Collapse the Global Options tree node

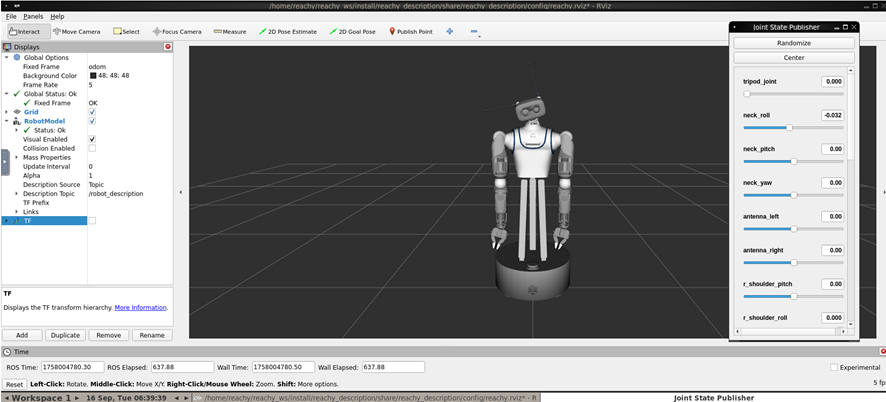[x=7, y=58]
